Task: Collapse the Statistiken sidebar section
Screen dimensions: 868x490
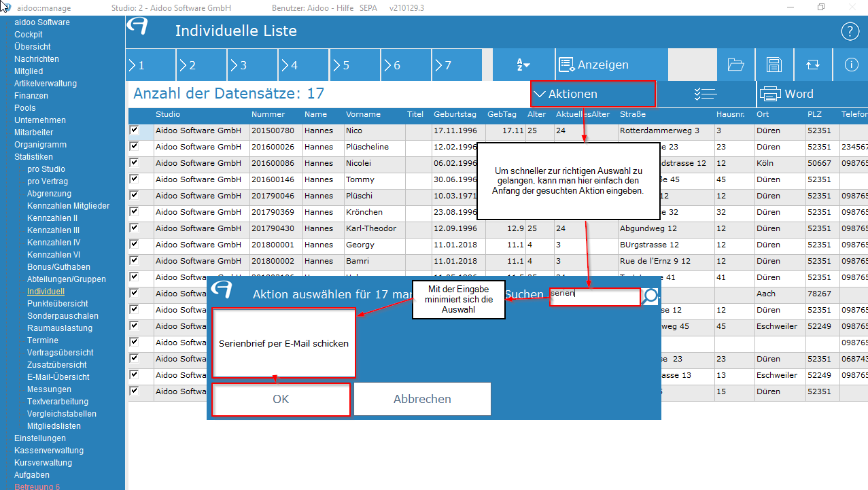Action: point(33,157)
